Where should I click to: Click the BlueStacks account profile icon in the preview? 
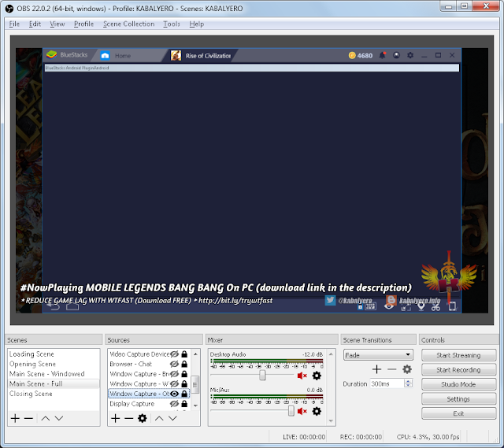click(x=396, y=55)
